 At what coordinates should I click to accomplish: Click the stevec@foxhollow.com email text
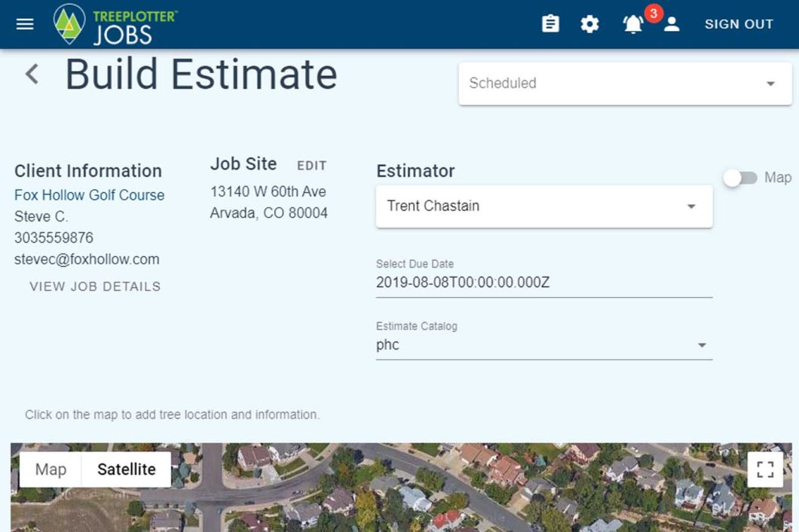[87, 259]
